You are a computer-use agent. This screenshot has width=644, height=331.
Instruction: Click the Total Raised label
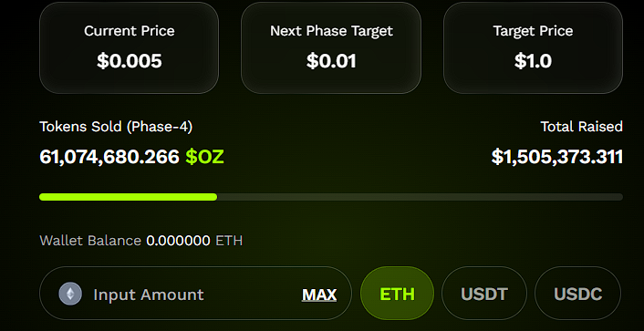(x=582, y=127)
